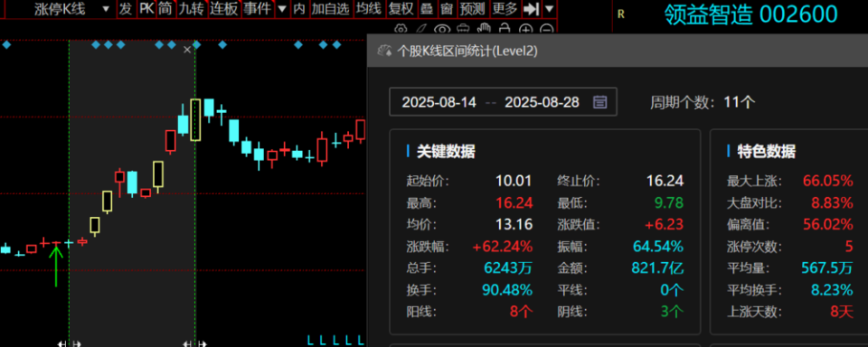The height and width of the screenshot is (347, 868).
Task: Open the 预测 forecast tool
Action: (x=472, y=9)
